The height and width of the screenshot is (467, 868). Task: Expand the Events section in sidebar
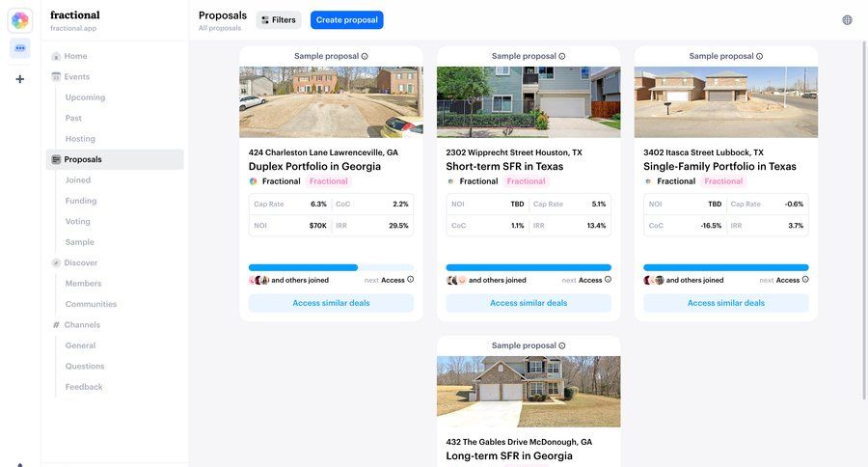point(76,76)
